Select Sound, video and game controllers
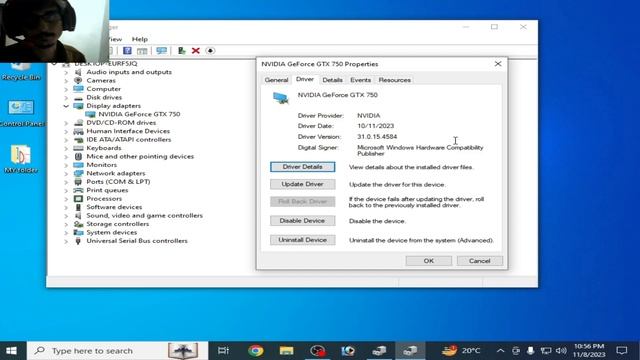Image resolution: width=640 pixels, height=360 pixels. [144, 216]
